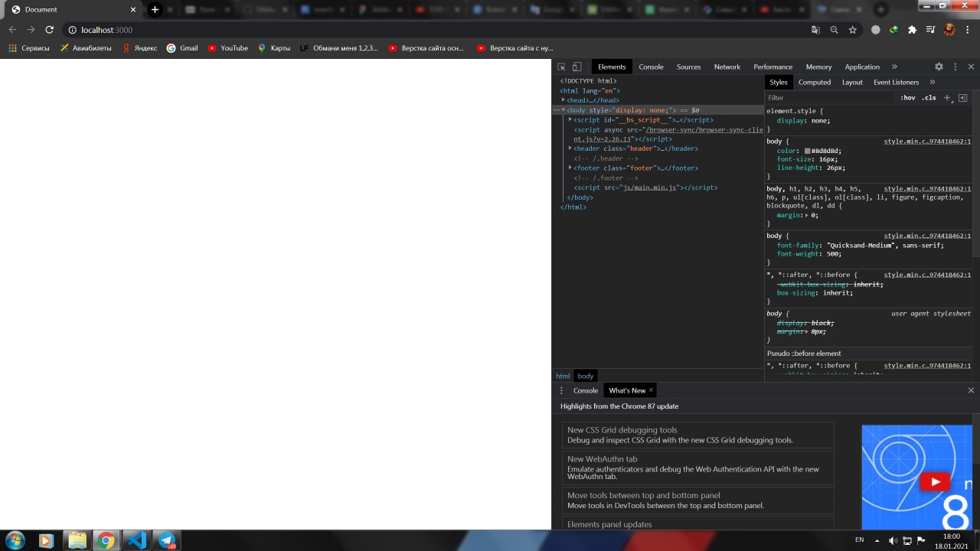
Task: Close the What's New drawer tab
Action: 652,390
